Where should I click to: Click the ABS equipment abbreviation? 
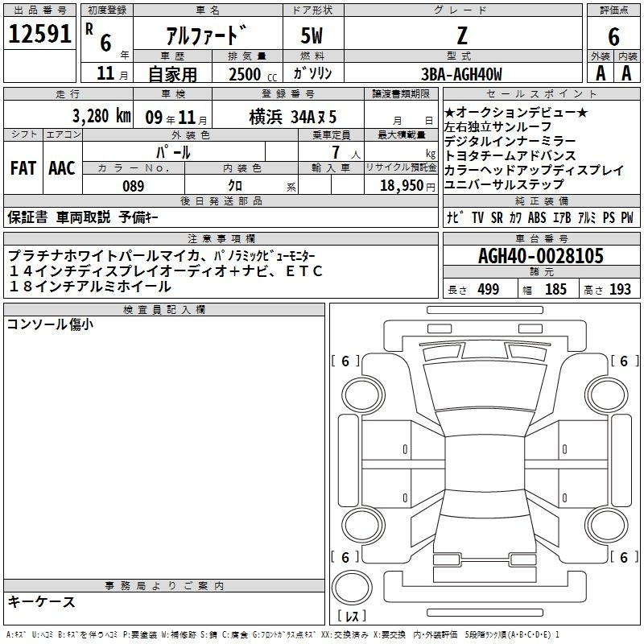click(x=537, y=217)
